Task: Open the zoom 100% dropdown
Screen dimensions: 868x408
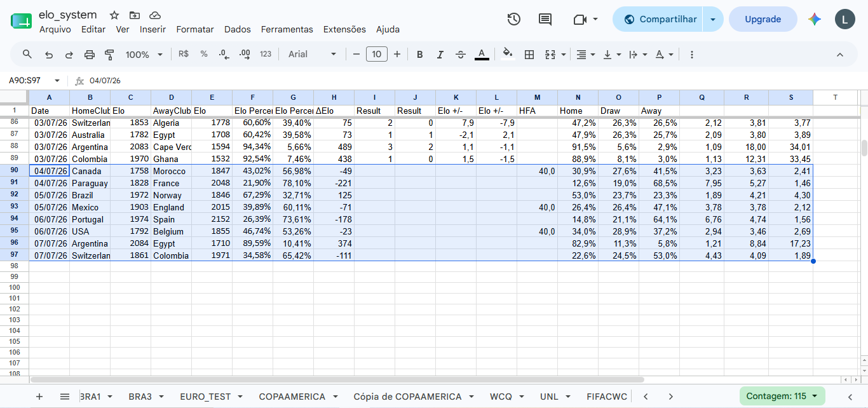Action: [x=144, y=55]
